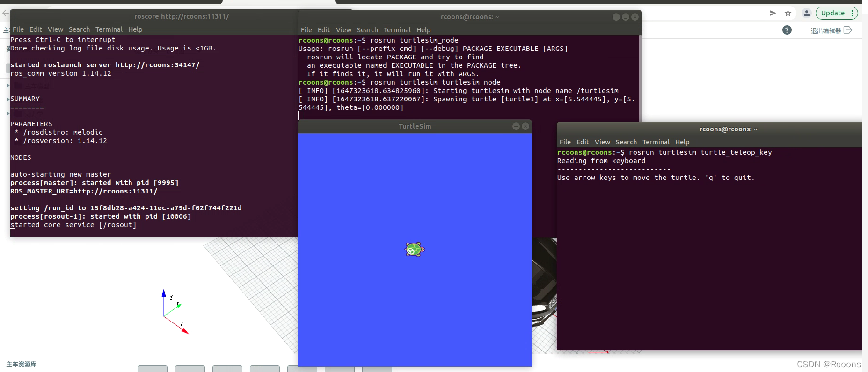Open Search menu in the roscore terminal
The width and height of the screenshot is (868, 372).
pyautogui.click(x=79, y=29)
